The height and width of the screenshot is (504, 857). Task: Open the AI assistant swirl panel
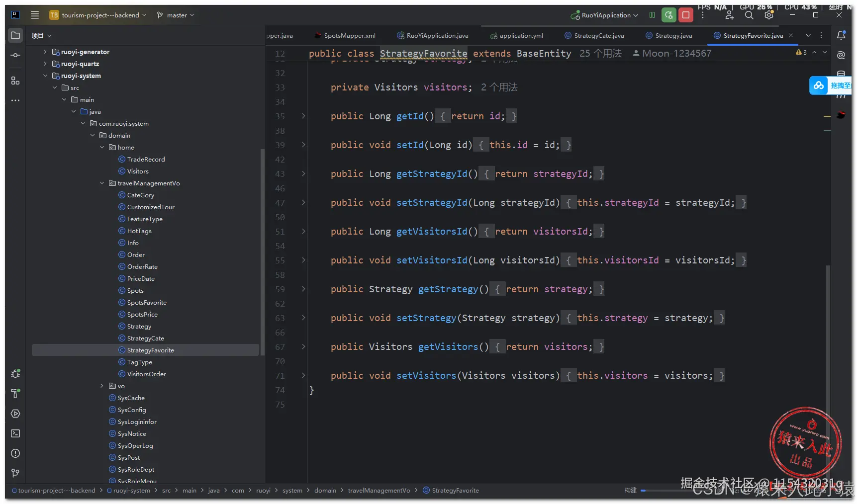841,55
